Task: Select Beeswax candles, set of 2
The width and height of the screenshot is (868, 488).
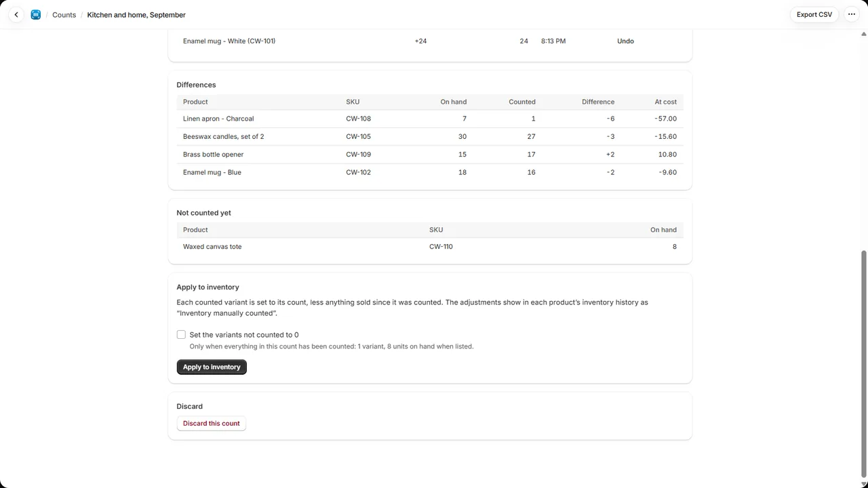Action: (x=223, y=136)
